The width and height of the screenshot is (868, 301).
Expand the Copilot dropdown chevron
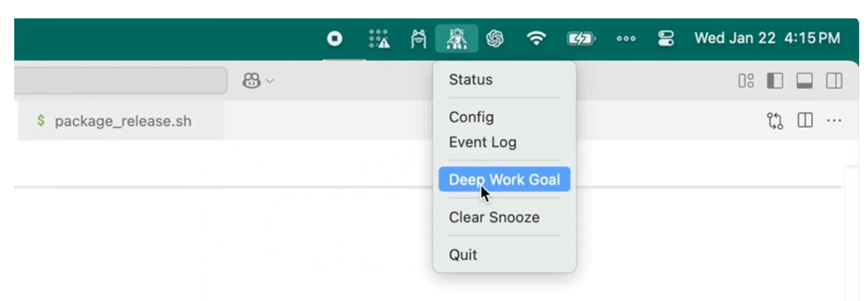[269, 81]
